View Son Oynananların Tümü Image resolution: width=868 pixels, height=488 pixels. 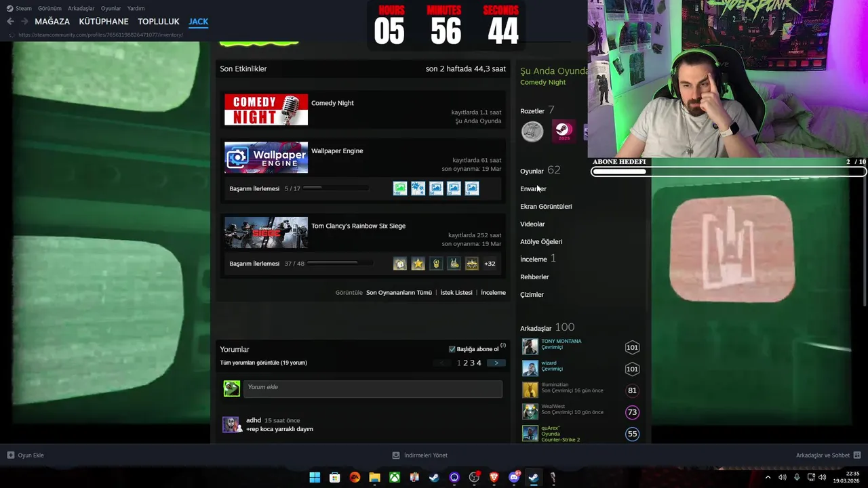coord(399,293)
